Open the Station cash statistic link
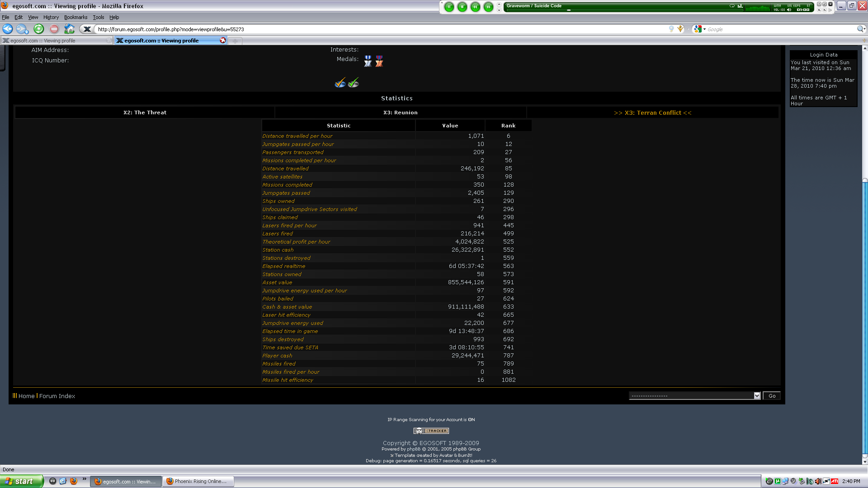868x488 pixels. [x=278, y=250]
